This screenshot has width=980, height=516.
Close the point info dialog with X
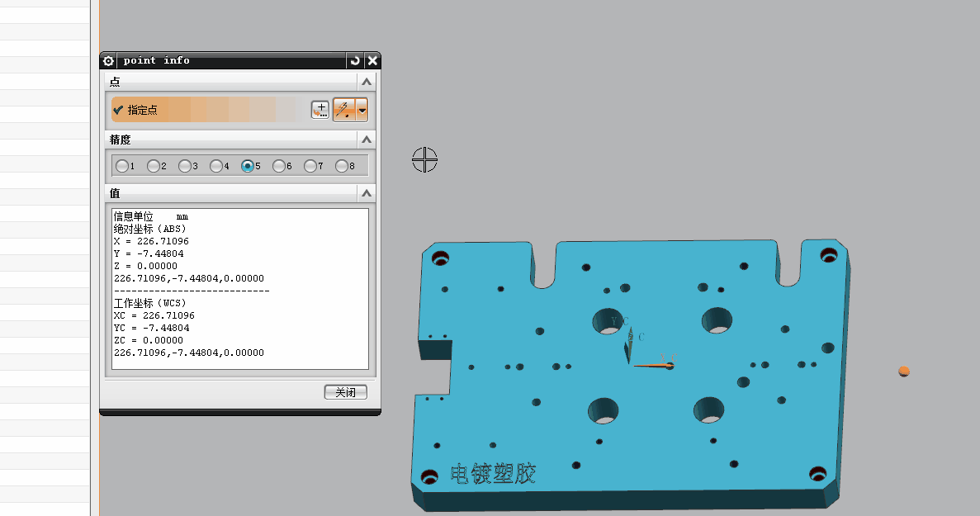coord(372,60)
